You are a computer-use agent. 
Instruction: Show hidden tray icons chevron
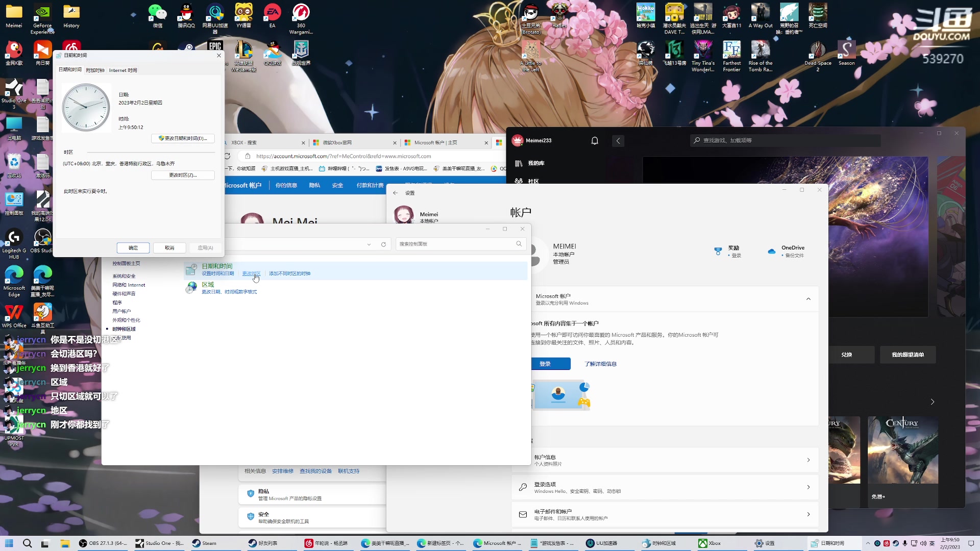[868, 543]
